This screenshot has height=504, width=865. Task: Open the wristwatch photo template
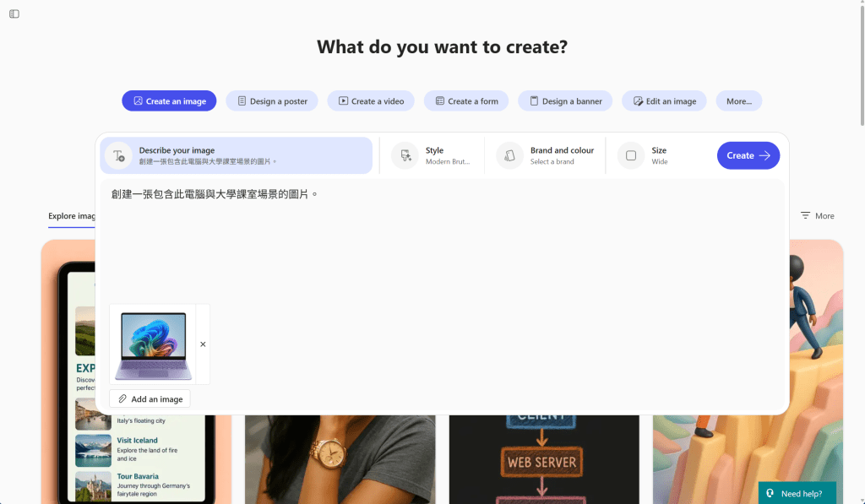point(340,459)
